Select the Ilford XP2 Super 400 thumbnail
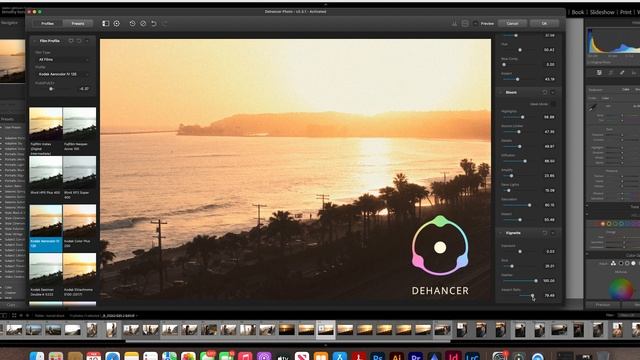 click(80, 172)
